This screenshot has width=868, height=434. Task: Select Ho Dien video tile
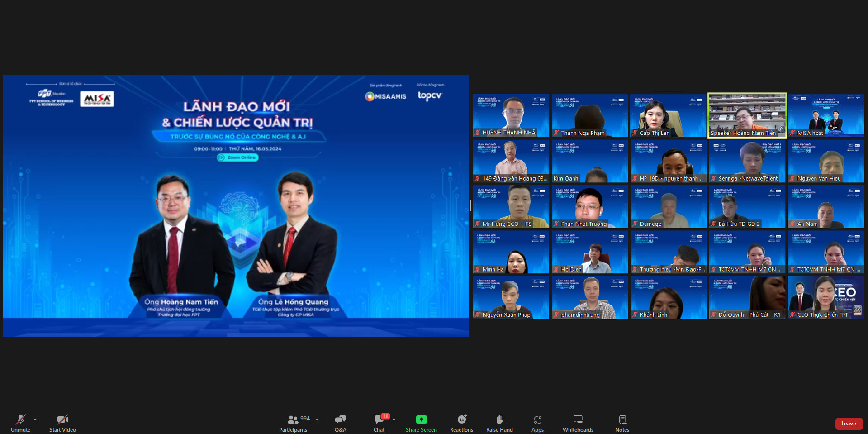coord(590,252)
